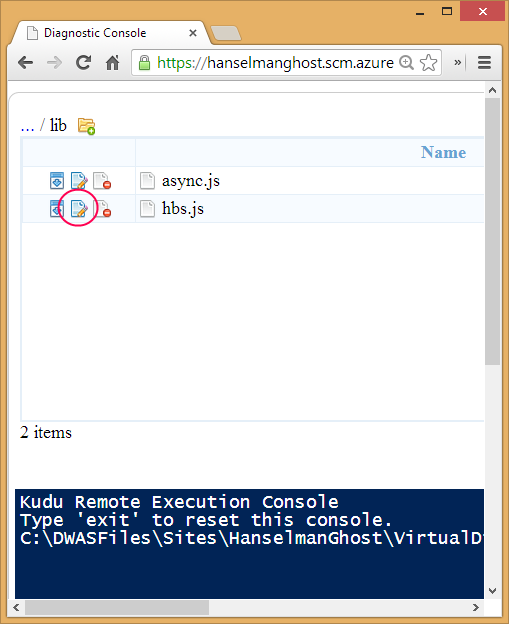Click the vertical scrollbar down arrow
This screenshot has height=624, width=509.
(x=492, y=591)
